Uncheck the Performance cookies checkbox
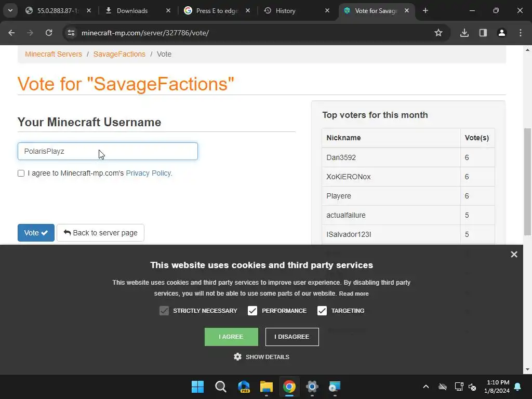532x399 pixels. [252, 311]
